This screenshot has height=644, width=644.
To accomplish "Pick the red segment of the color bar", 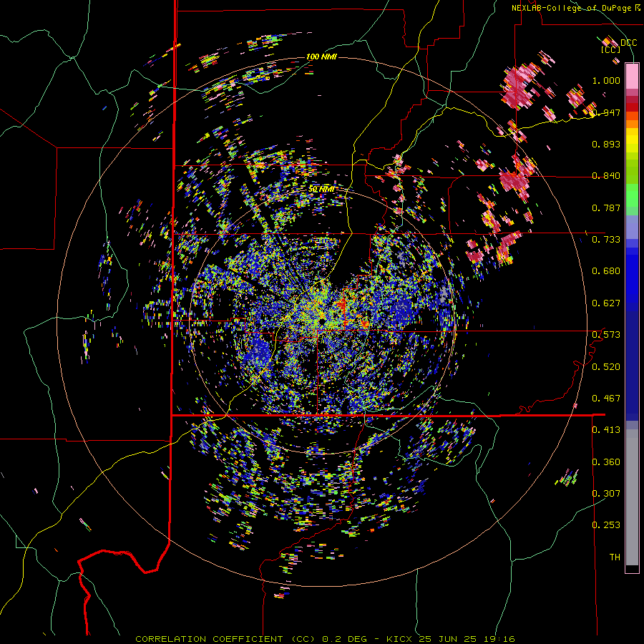I will [x=632, y=107].
